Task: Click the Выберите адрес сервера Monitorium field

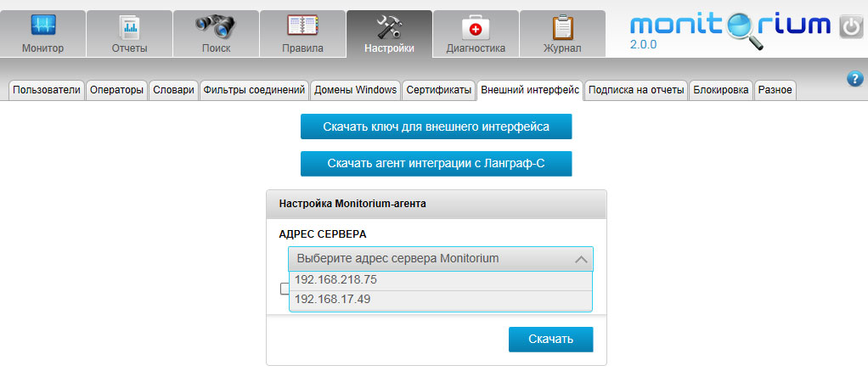Action: tap(441, 259)
